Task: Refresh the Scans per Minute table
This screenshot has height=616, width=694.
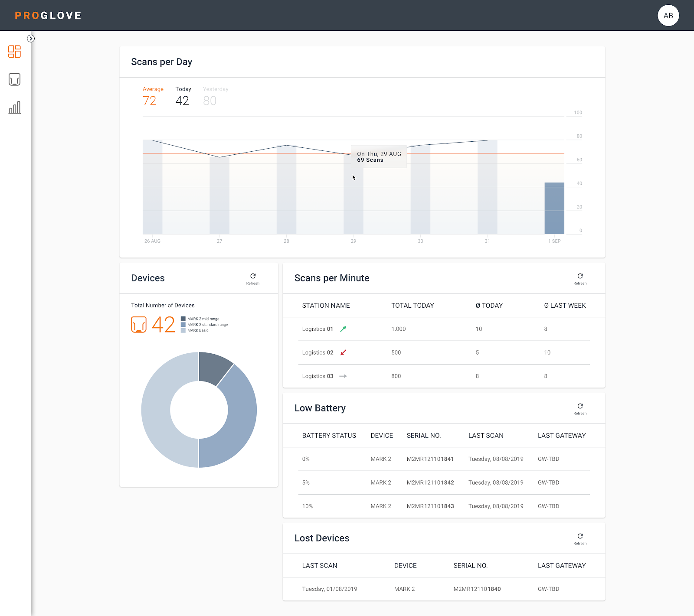Action: (x=580, y=278)
